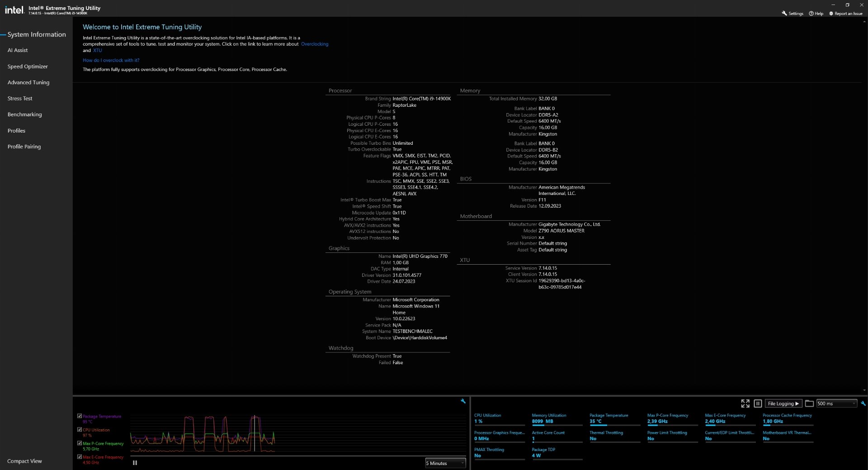
Task: Select System Information in sidebar
Action: tap(37, 34)
